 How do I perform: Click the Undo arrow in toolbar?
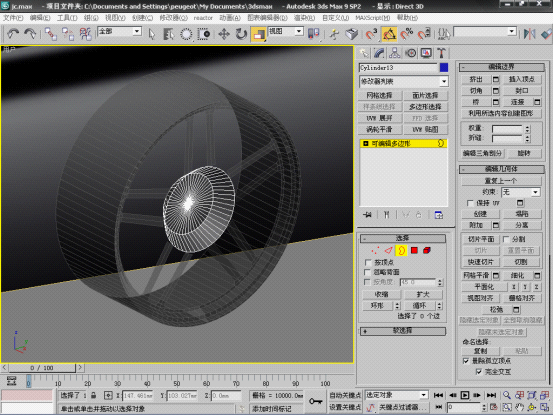13,34
